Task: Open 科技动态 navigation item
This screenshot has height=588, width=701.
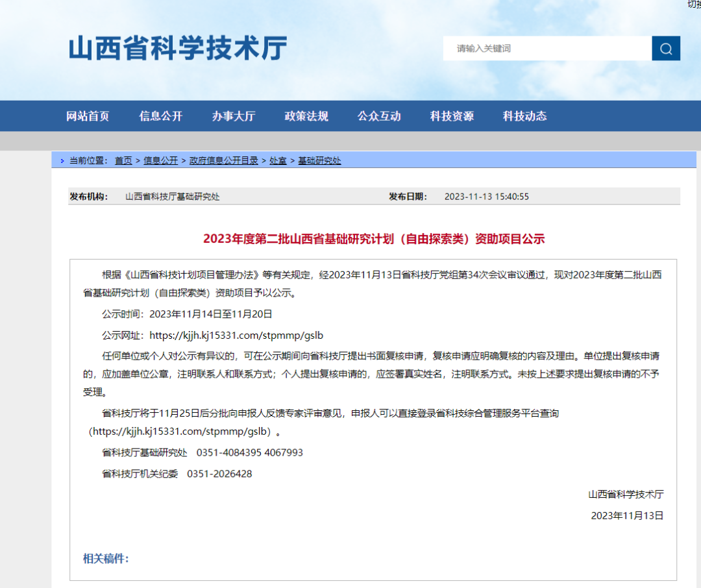Action: 525,116
